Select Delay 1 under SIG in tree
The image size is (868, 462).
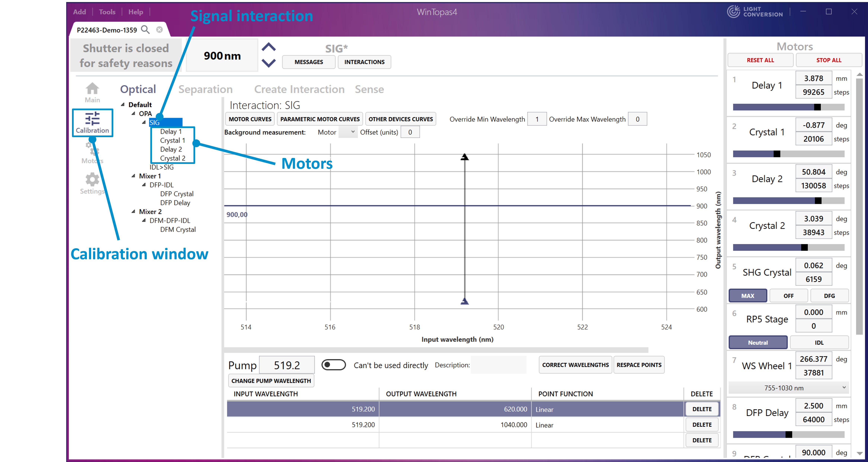click(171, 131)
